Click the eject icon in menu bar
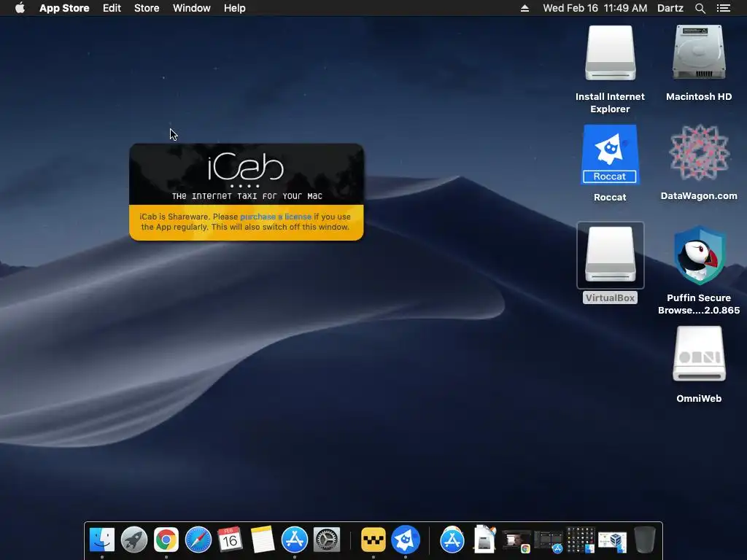The image size is (747, 560). pyautogui.click(x=525, y=8)
